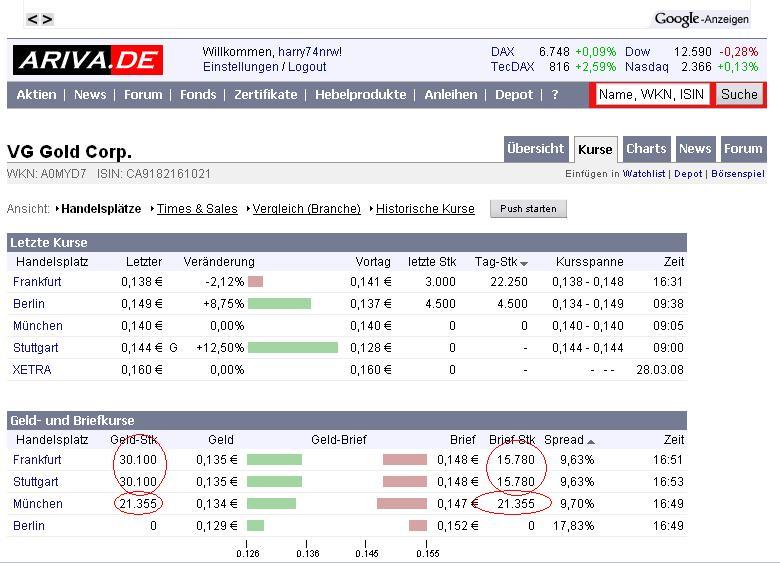Click Frankfurt -2,12% red change bar
Viewport: 780px width, 563px height.
(x=255, y=282)
